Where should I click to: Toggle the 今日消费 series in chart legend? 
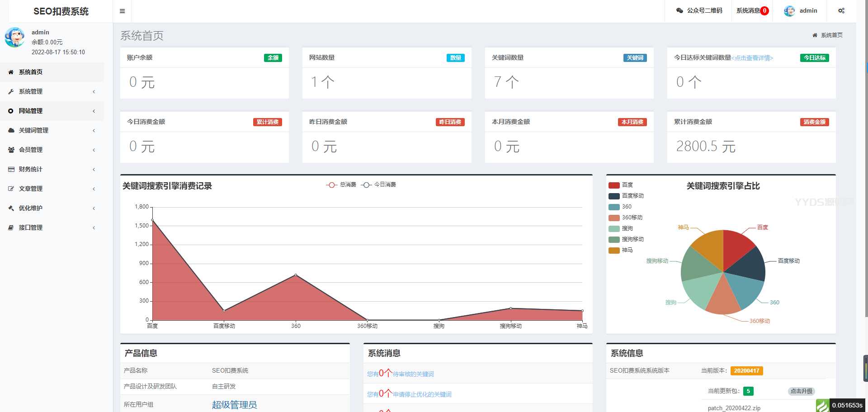pyautogui.click(x=379, y=185)
